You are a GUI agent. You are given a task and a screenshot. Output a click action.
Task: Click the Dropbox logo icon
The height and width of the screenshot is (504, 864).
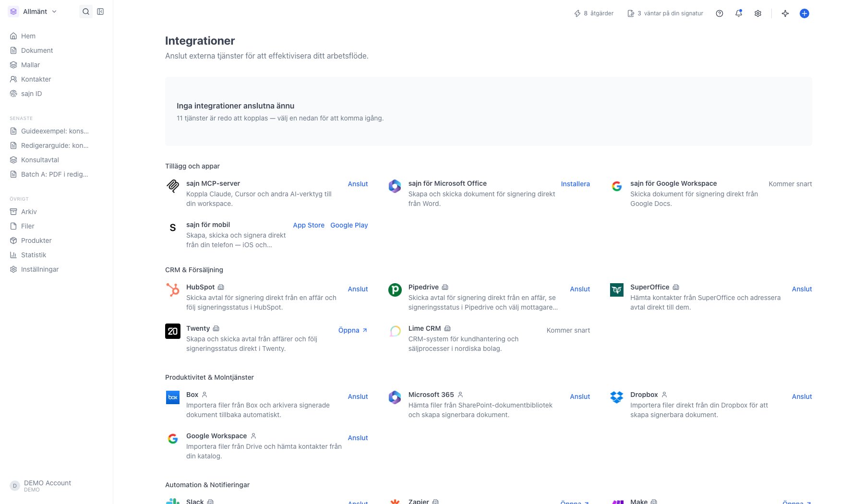[617, 397]
